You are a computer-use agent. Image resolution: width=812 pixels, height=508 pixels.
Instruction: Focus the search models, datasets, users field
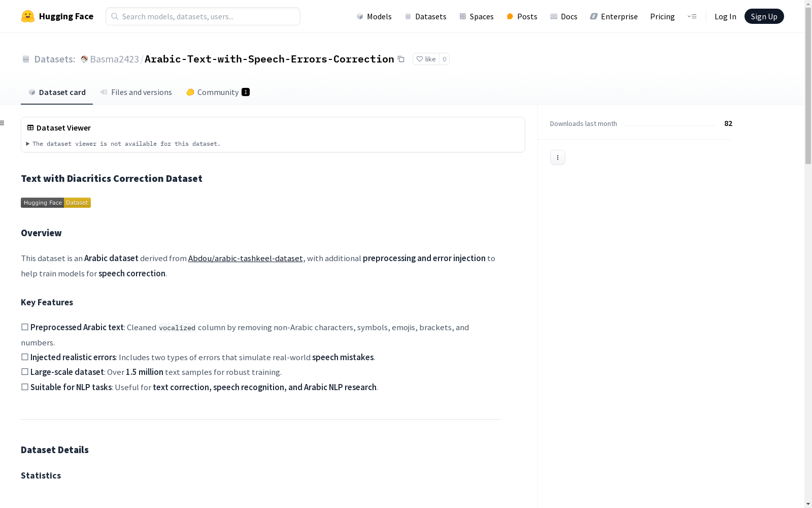203,16
